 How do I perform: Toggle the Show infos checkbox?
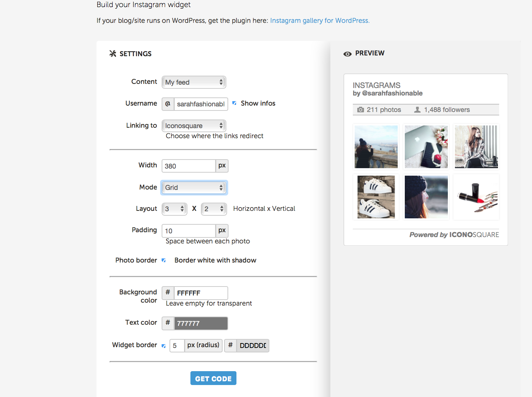pos(234,103)
